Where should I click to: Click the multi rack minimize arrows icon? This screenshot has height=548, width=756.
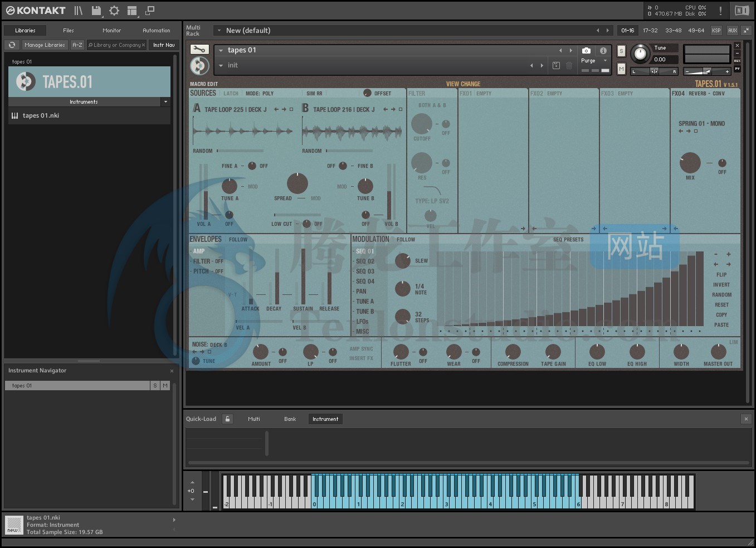pyautogui.click(x=746, y=31)
